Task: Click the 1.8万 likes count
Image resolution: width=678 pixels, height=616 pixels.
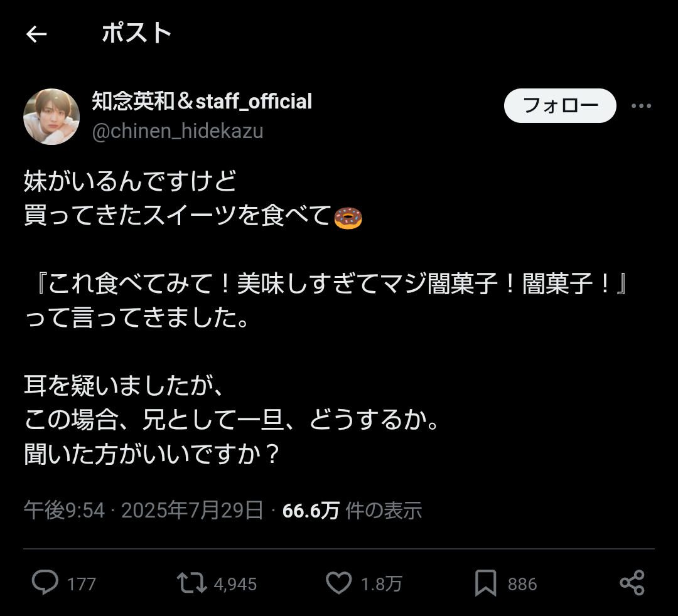Action: tap(381, 585)
